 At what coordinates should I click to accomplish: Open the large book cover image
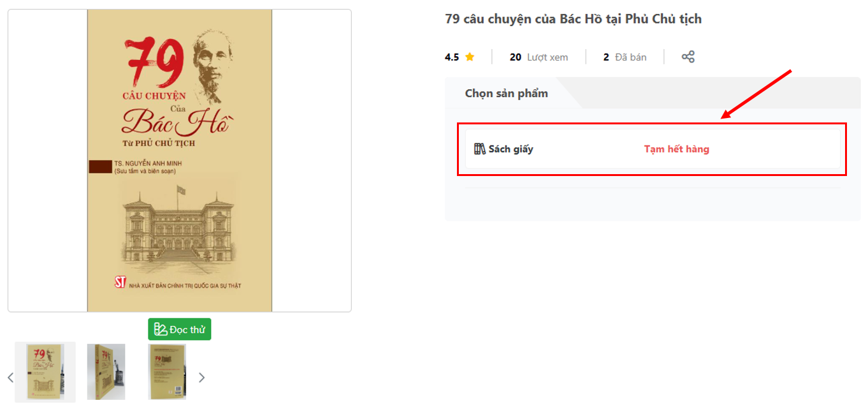pyautogui.click(x=180, y=161)
